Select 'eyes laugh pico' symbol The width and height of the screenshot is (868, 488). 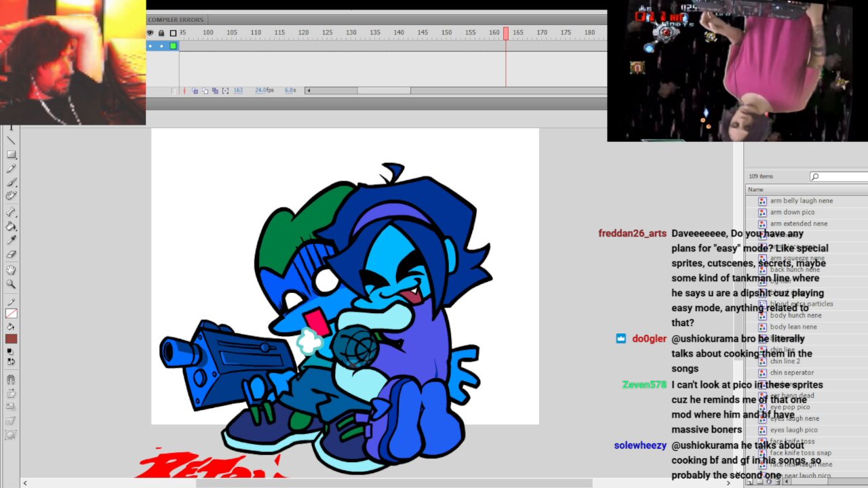point(794,430)
